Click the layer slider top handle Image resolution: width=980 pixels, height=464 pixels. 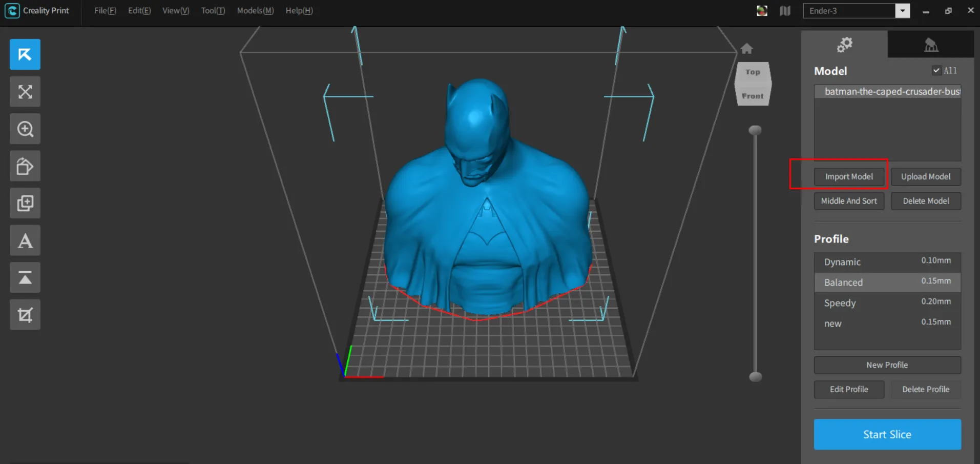pos(755,130)
